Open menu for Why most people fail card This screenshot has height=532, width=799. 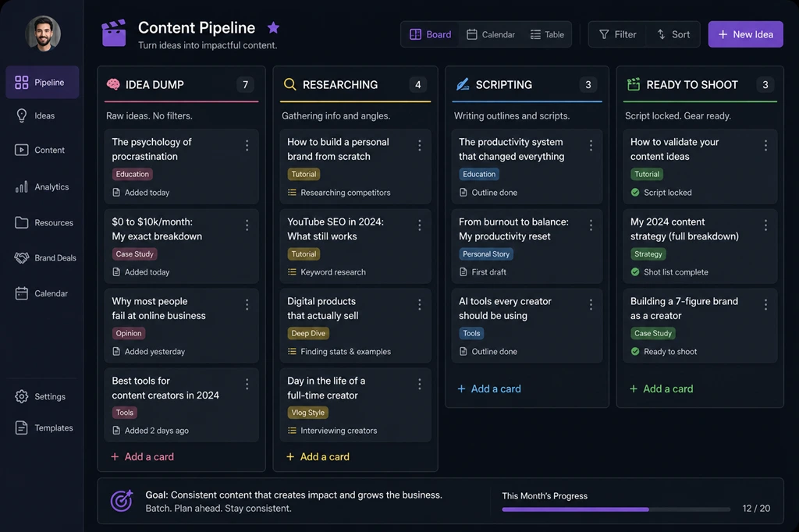point(247,305)
